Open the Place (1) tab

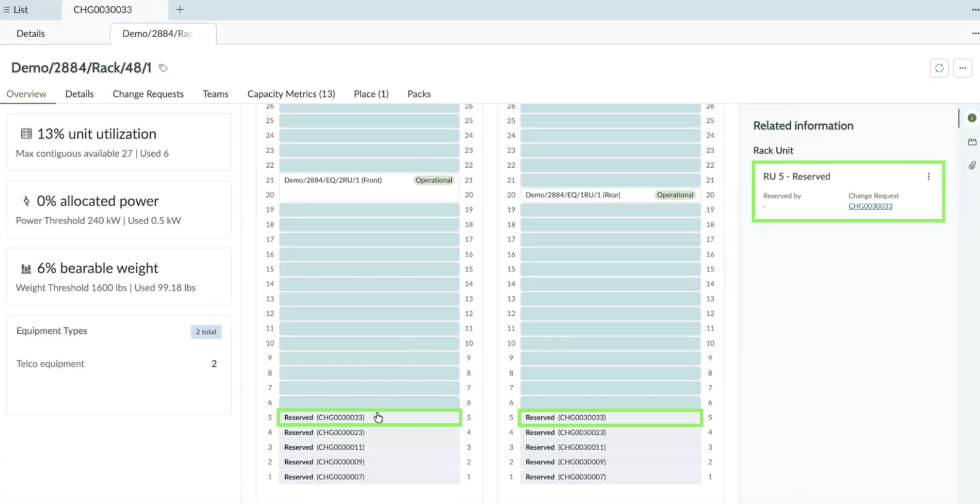pyautogui.click(x=371, y=94)
